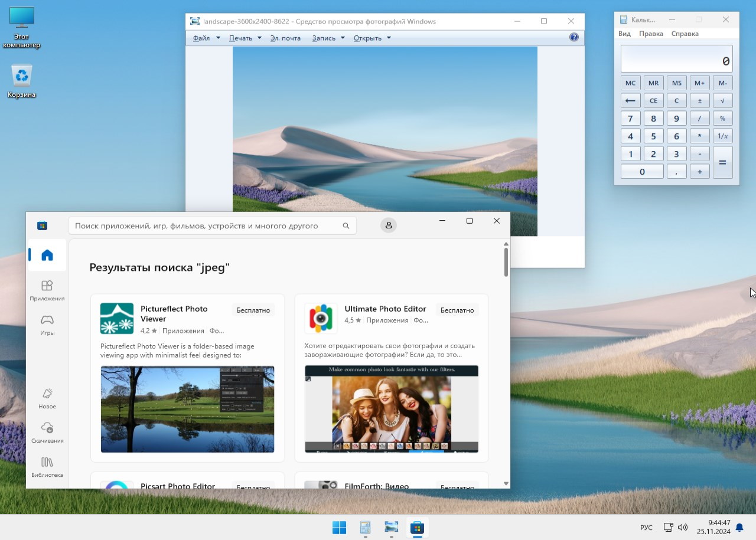This screenshot has width=756, height=540.
Task: Click Корзина recycle bin desktop icon
Action: (22, 81)
